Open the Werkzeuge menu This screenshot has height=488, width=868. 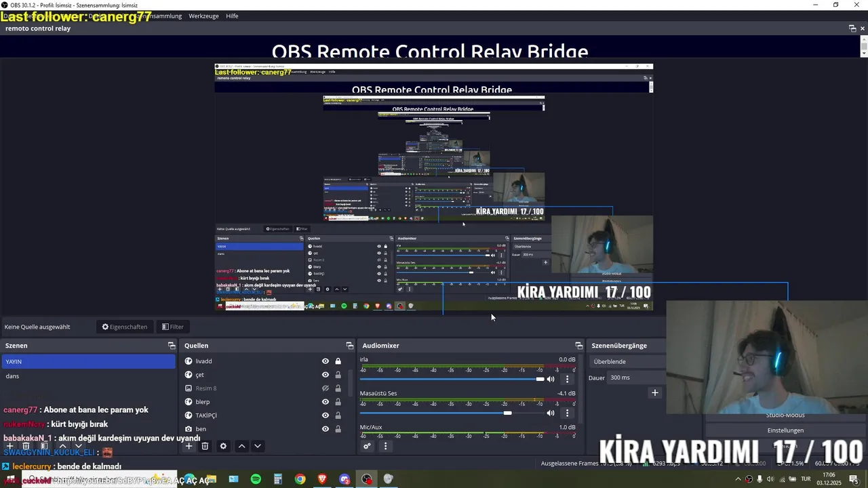tap(203, 16)
